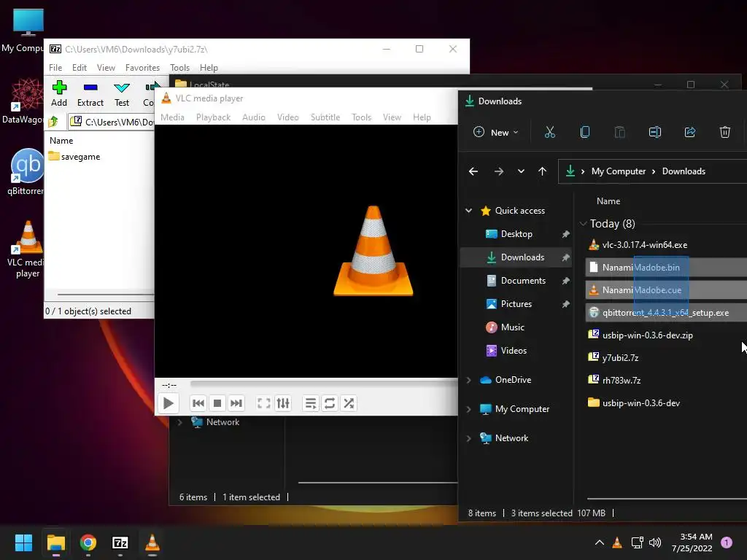Expand the OneDrive node in sidebar
This screenshot has height=560, width=747.
(x=469, y=380)
